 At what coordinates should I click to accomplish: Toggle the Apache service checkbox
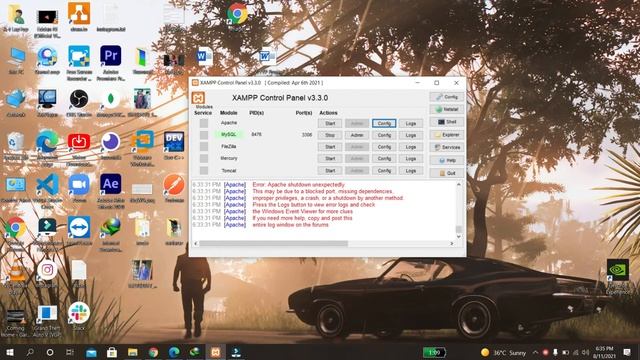coord(204,123)
